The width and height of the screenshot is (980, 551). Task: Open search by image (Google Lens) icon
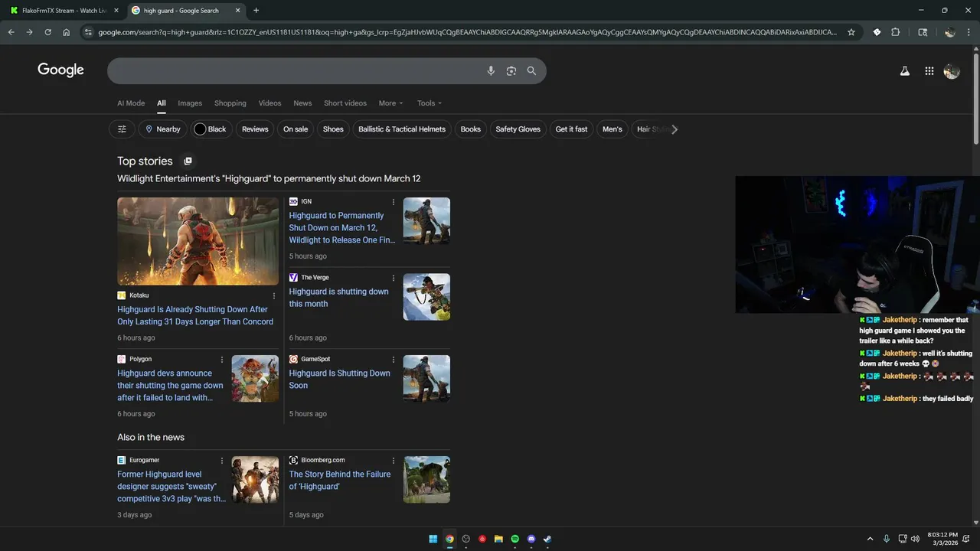[x=511, y=70]
